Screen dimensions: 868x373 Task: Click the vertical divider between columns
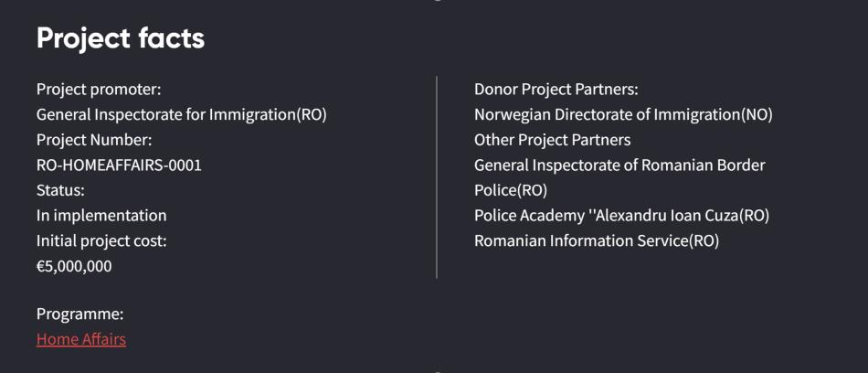click(x=437, y=177)
